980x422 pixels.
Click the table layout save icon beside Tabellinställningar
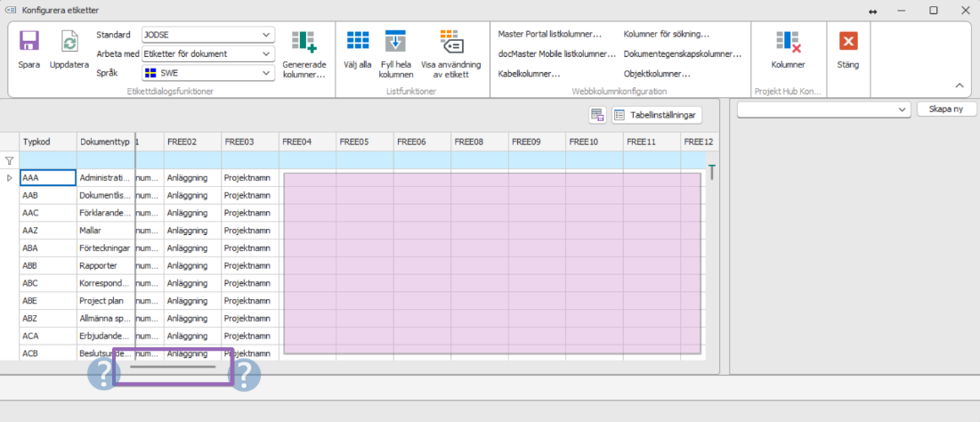click(x=597, y=115)
